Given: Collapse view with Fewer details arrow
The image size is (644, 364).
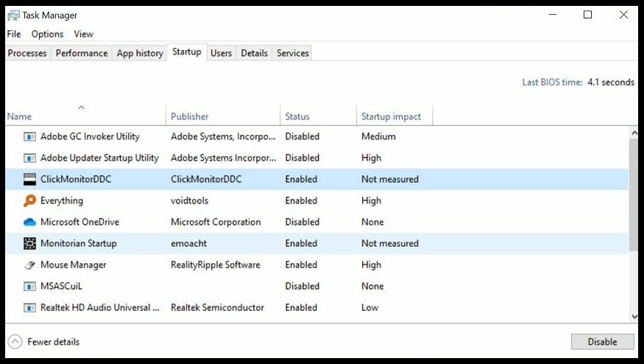Looking at the screenshot, I should click(x=15, y=342).
